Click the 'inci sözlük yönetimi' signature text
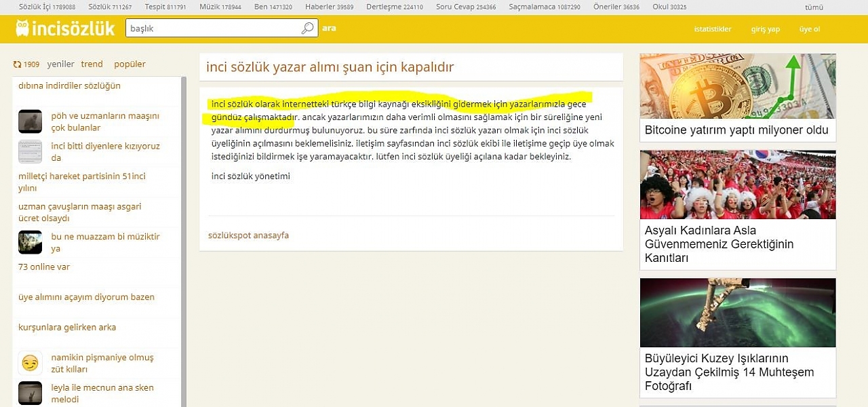The image size is (868, 407). pos(251,176)
